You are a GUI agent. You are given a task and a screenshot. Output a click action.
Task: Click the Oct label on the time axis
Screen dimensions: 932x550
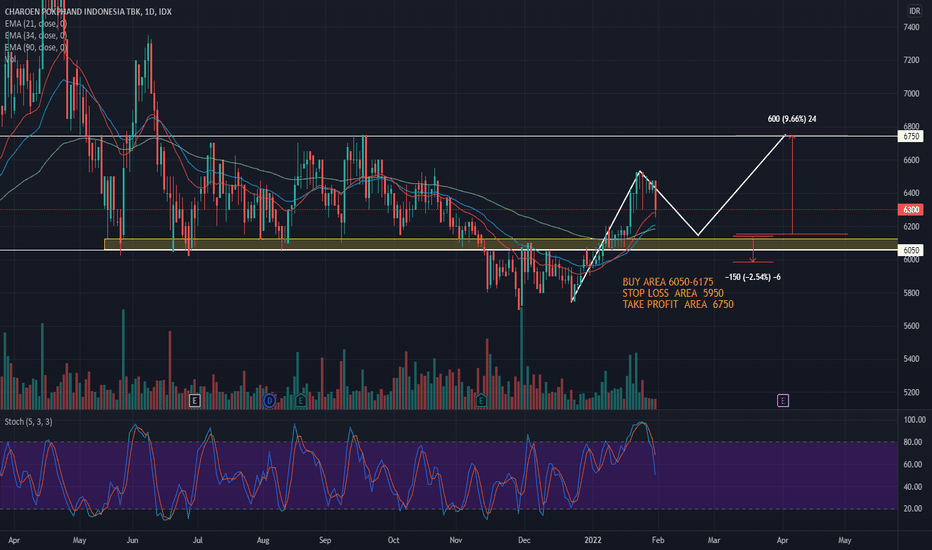pyautogui.click(x=393, y=540)
